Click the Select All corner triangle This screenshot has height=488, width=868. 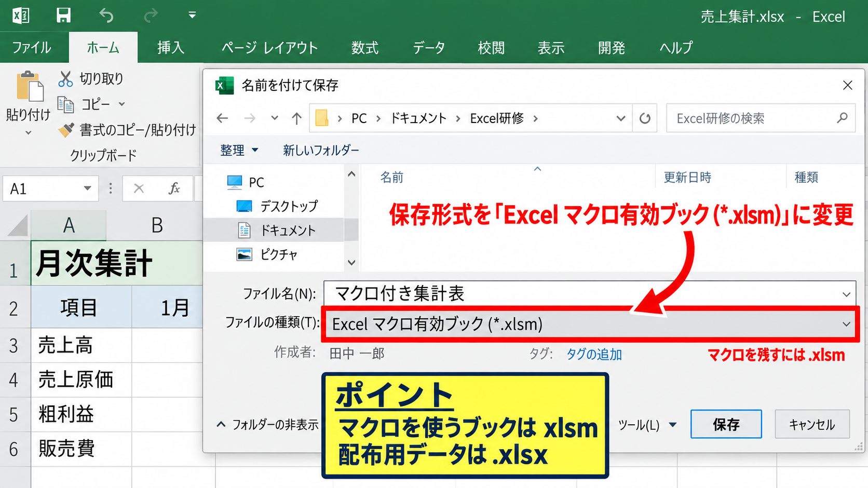[x=17, y=226]
